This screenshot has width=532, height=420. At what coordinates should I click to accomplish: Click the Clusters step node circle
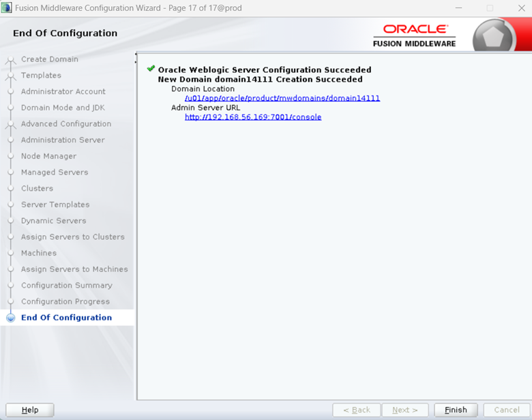[x=11, y=188]
